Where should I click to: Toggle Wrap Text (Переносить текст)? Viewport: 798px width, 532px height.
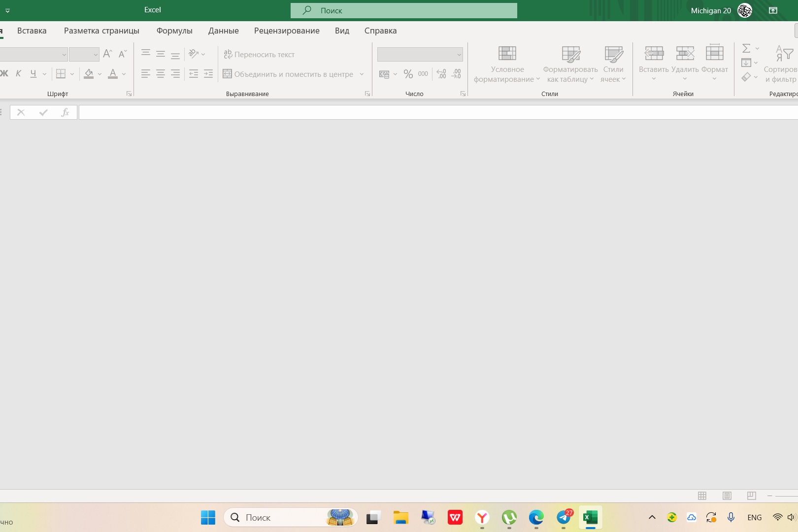pyautogui.click(x=259, y=54)
